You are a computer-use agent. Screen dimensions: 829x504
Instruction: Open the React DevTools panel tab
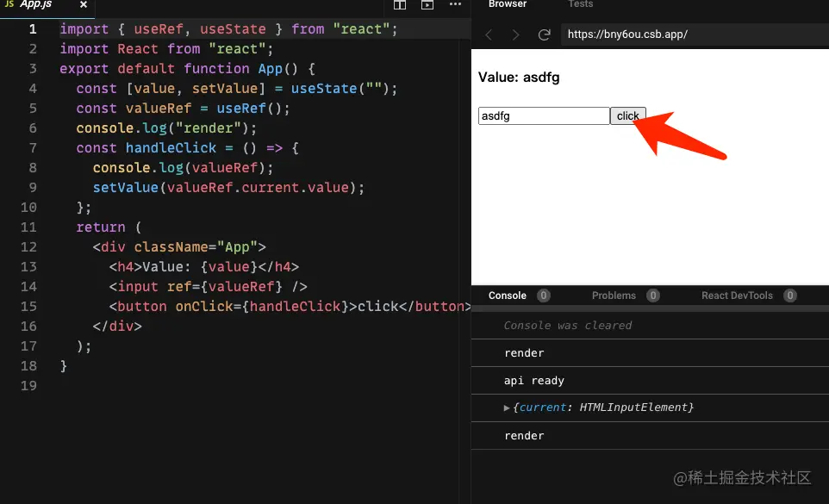tap(737, 296)
